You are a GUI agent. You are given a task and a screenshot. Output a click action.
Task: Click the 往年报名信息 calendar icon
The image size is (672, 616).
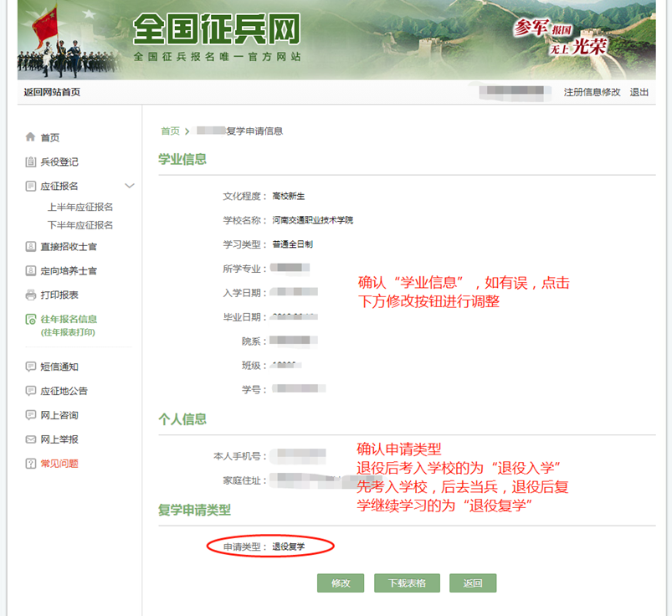[x=29, y=319]
